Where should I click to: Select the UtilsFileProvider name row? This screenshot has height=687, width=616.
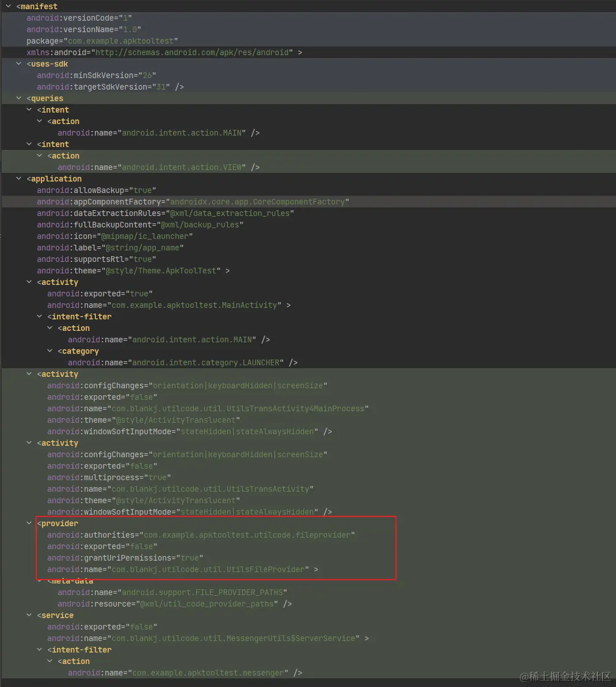[308, 570]
